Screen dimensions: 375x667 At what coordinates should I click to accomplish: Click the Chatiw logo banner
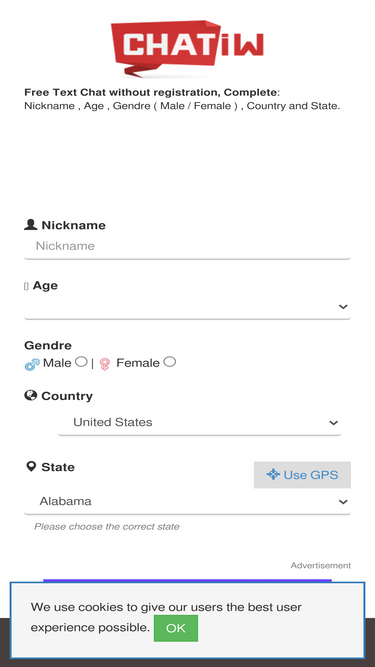tap(187, 48)
